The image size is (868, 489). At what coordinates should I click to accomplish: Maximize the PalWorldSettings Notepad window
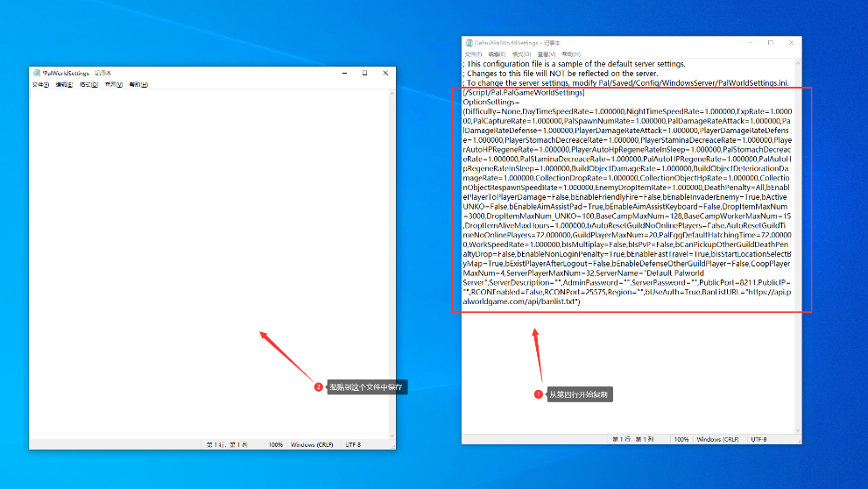tap(364, 73)
